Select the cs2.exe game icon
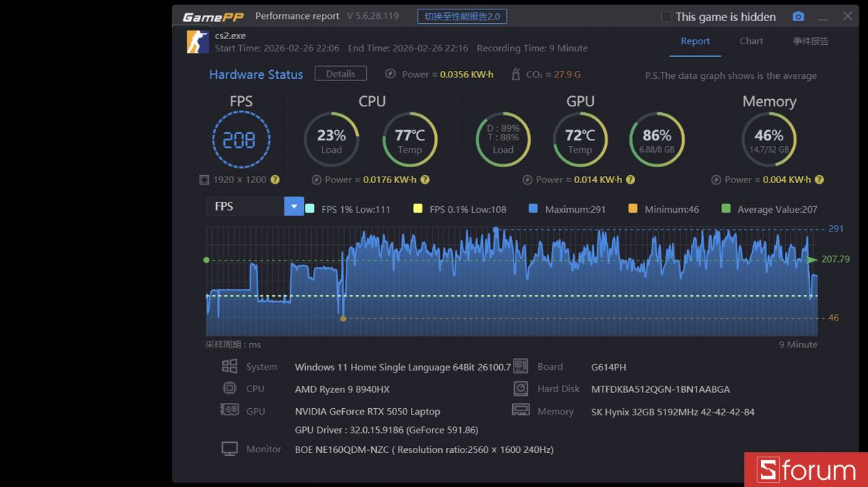This screenshot has height=487, width=868. 196,41
